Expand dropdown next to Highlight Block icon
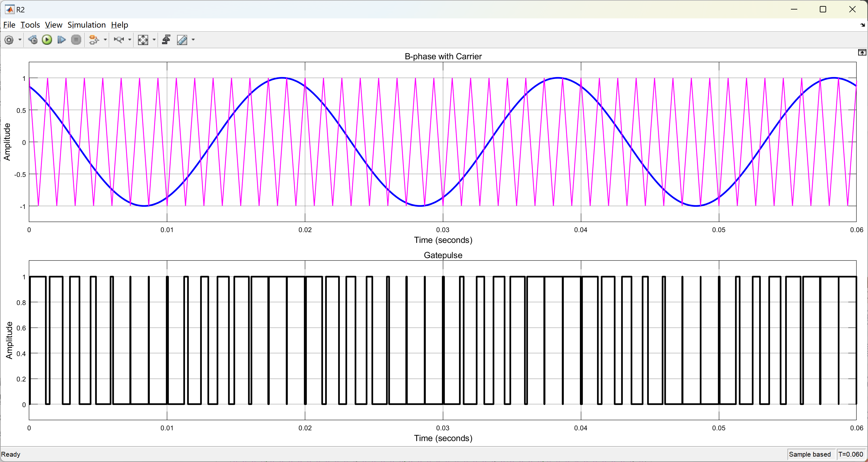868x462 pixels. tap(105, 40)
